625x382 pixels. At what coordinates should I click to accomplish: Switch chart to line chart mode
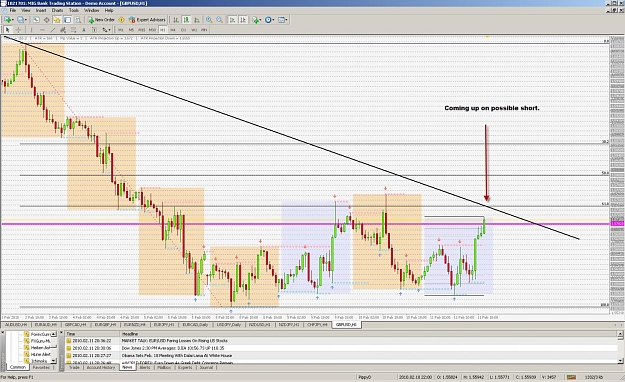(197, 20)
